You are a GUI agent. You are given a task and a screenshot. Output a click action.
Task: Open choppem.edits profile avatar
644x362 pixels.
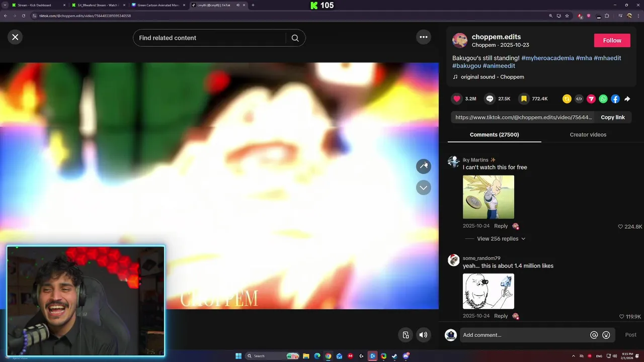pos(460,40)
